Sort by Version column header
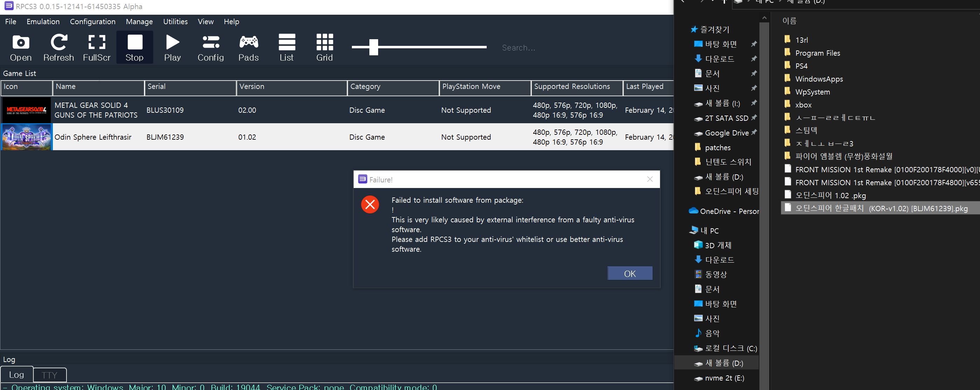The image size is (980, 390). 292,88
